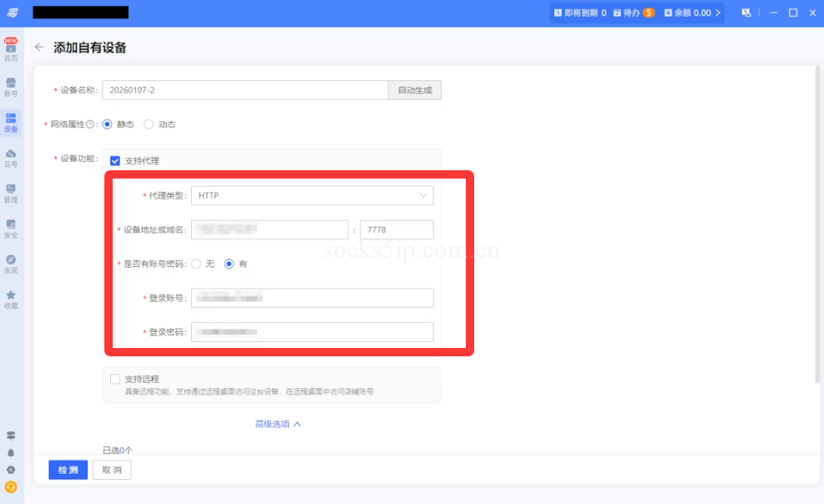Open settings gear in the sidebar

(11, 470)
